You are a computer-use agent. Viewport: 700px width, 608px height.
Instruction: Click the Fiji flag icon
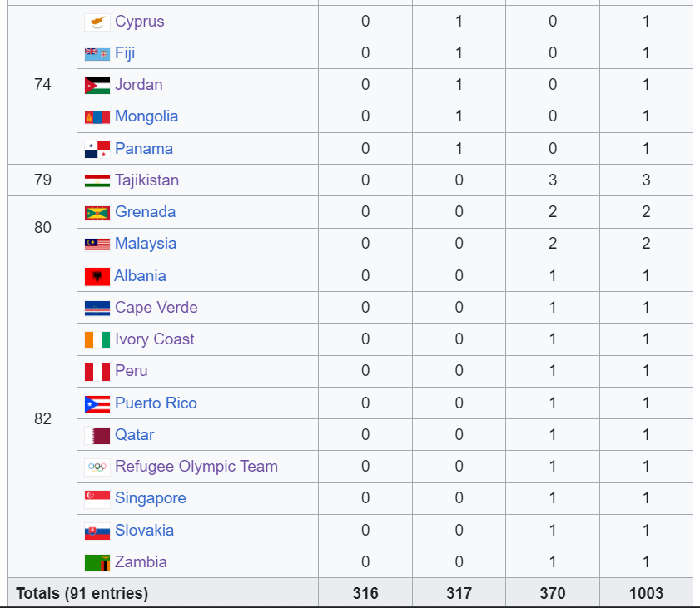click(x=97, y=53)
